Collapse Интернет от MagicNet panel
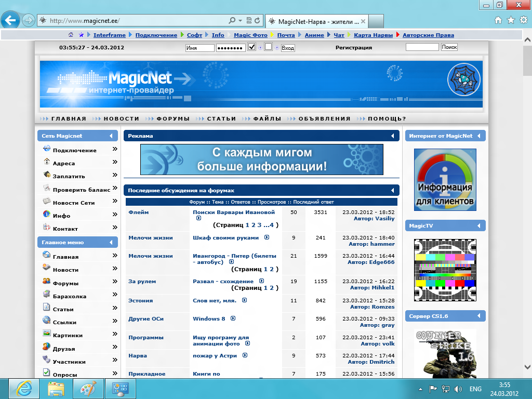 click(478, 136)
